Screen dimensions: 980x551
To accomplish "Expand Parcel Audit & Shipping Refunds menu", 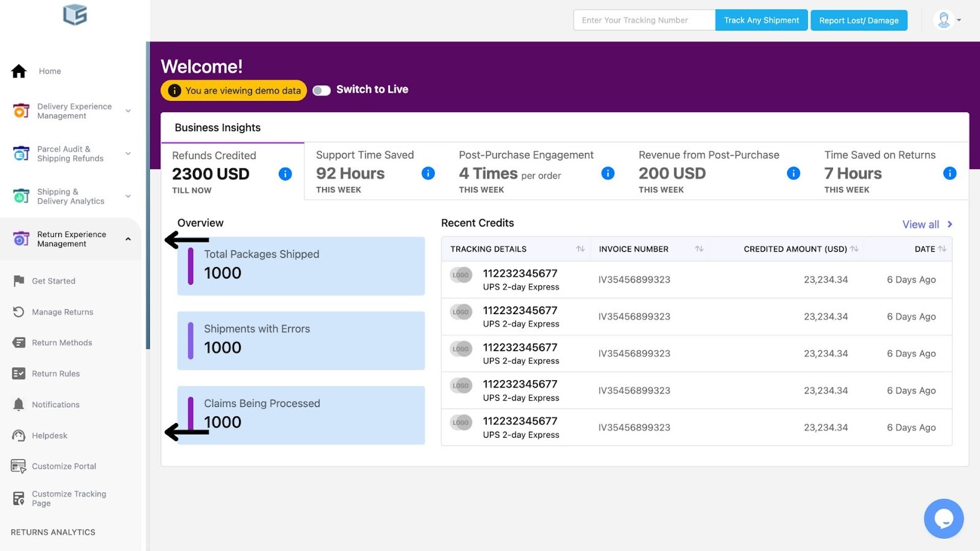I will pyautogui.click(x=128, y=154).
